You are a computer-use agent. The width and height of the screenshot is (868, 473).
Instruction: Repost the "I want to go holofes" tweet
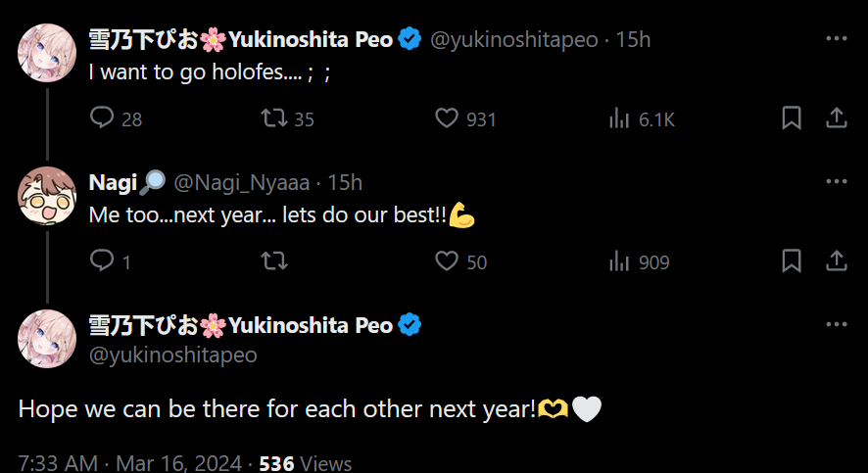click(275, 118)
